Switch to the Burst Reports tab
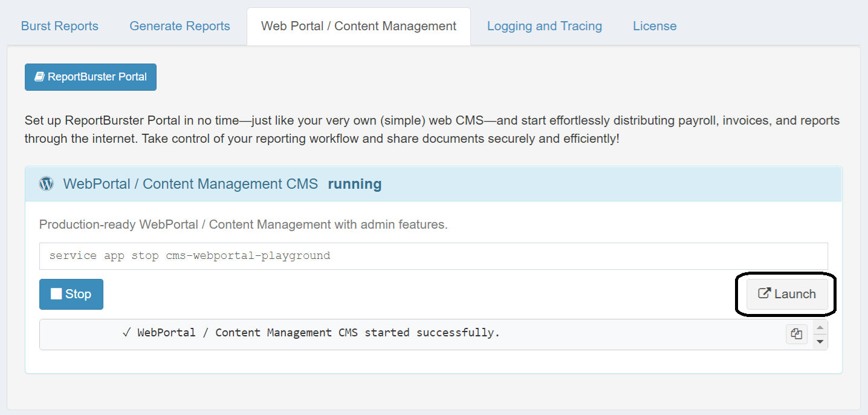This screenshot has height=415, width=868. tap(60, 26)
